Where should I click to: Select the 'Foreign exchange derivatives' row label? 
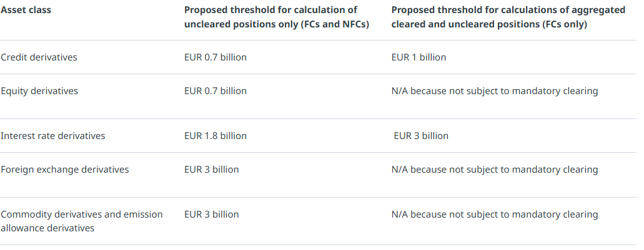pyautogui.click(x=64, y=170)
